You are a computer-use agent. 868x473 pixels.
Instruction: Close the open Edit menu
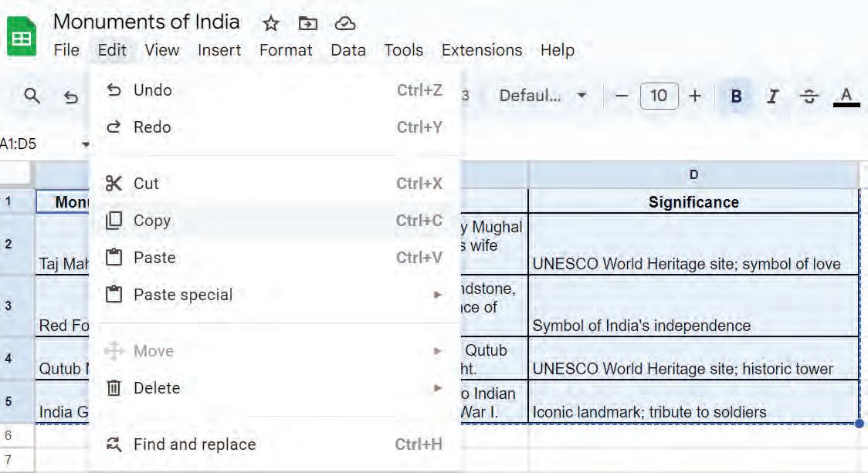point(113,50)
